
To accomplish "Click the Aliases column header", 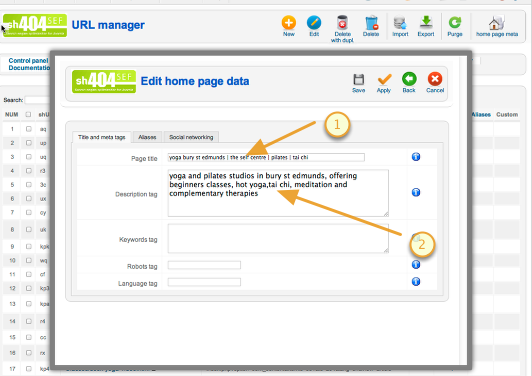I will pos(481,114).
